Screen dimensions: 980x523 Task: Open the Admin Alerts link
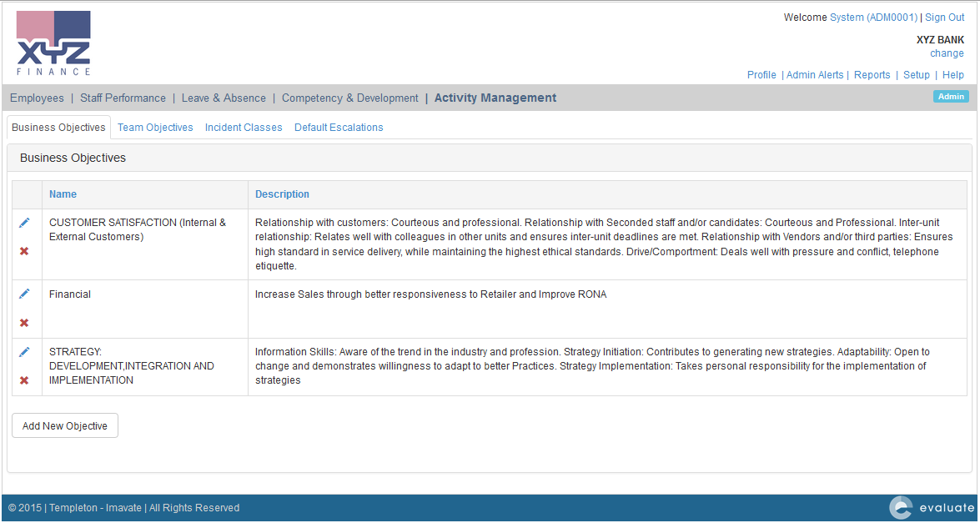pyautogui.click(x=815, y=75)
